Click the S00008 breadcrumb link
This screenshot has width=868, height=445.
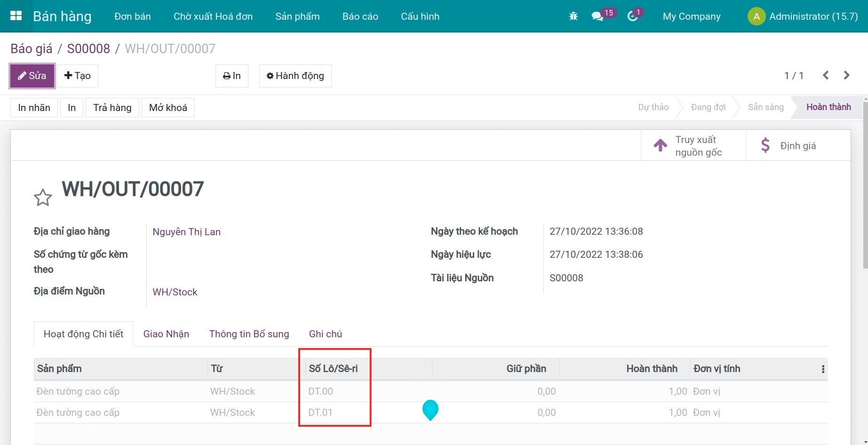[x=88, y=48]
